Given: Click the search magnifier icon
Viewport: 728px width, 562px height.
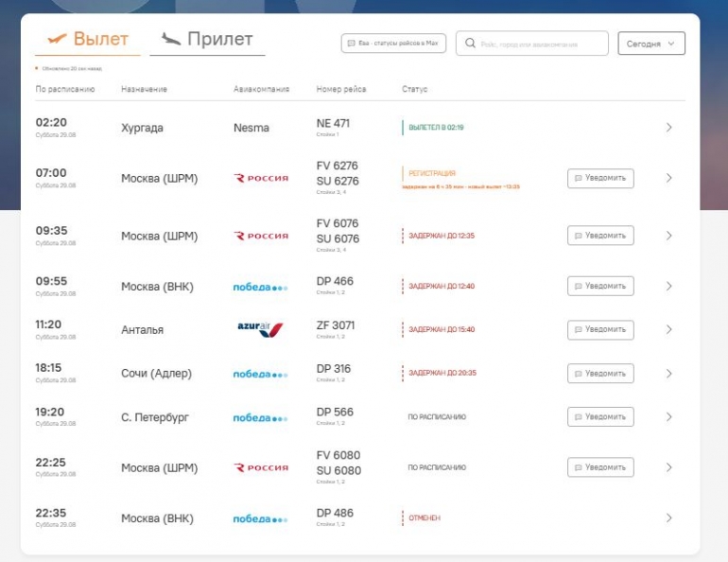Looking at the screenshot, I should pos(470,44).
